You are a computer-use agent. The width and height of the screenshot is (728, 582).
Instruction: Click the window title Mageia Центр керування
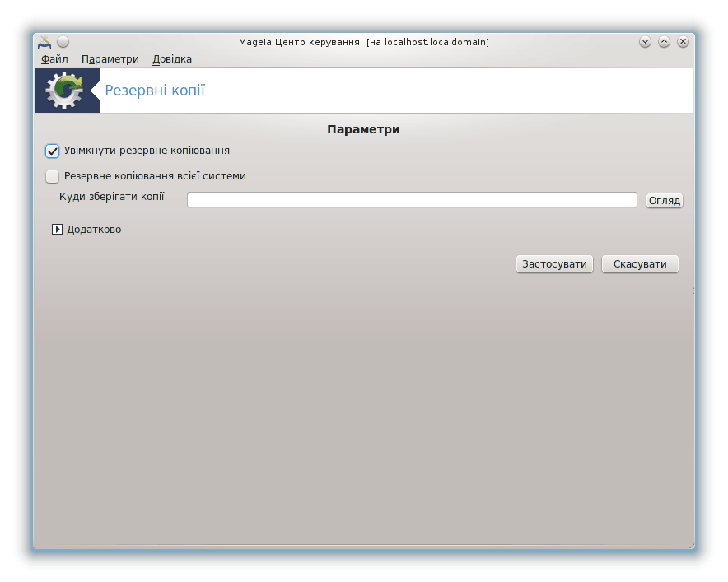tap(363, 42)
